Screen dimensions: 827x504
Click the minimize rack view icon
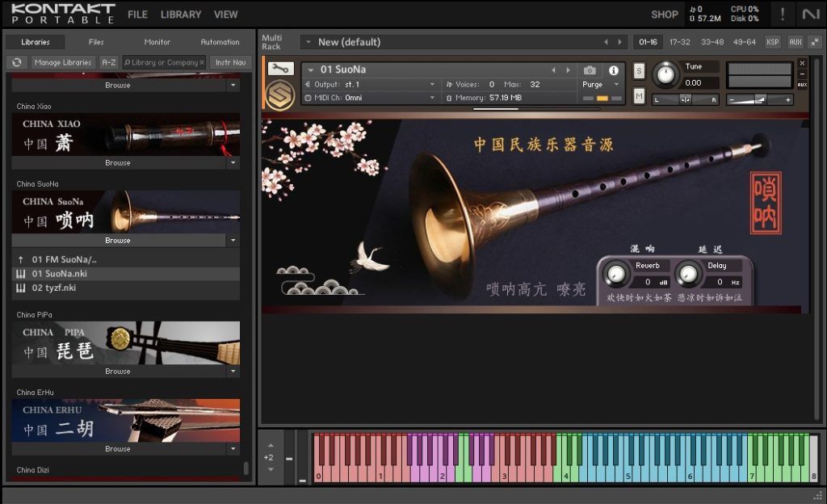pos(815,42)
